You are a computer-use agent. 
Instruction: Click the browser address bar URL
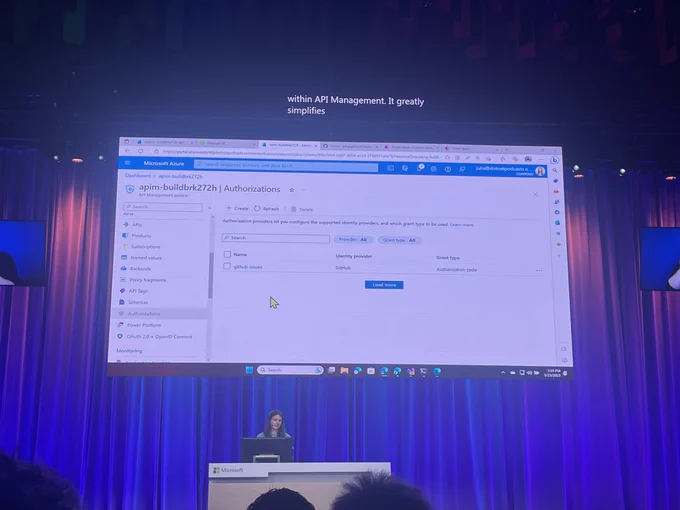tap(302, 154)
